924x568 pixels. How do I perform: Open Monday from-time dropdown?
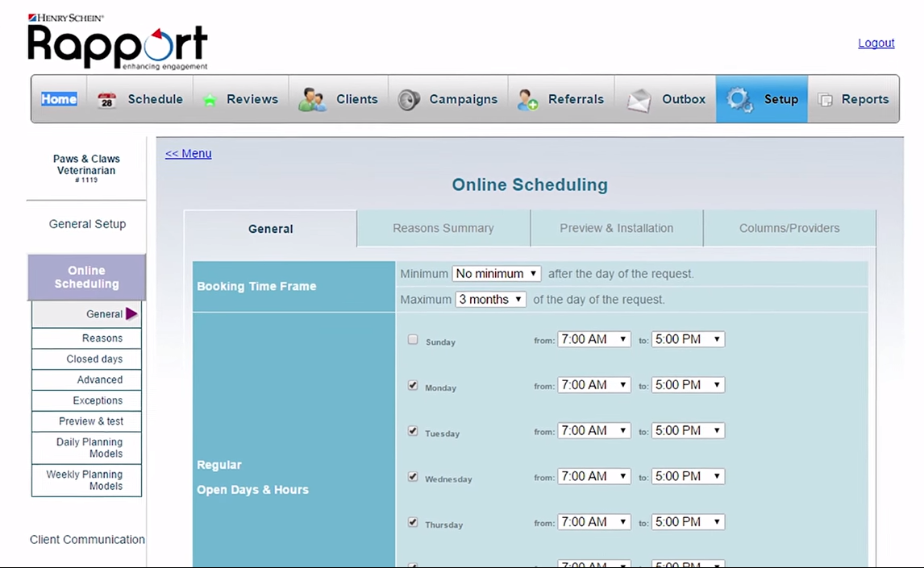pyautogui.click(x=594, y=385)
